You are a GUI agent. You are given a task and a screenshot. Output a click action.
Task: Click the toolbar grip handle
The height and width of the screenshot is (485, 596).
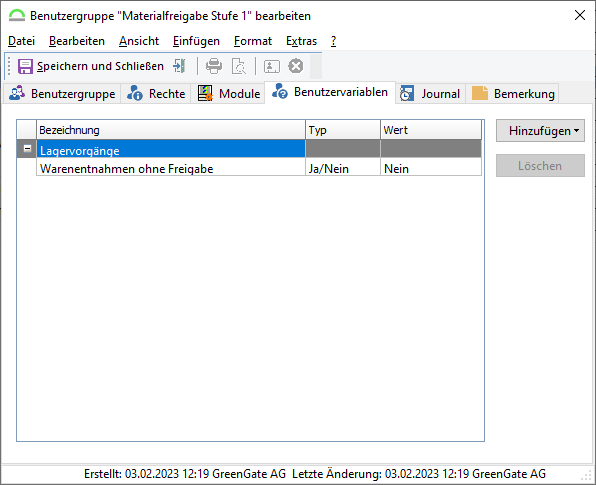9,66
